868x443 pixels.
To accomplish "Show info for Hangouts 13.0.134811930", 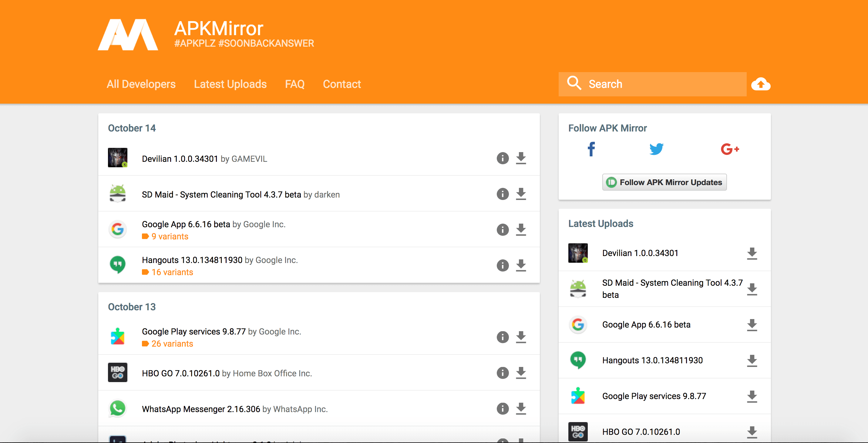I will click(x=503, y=265).
